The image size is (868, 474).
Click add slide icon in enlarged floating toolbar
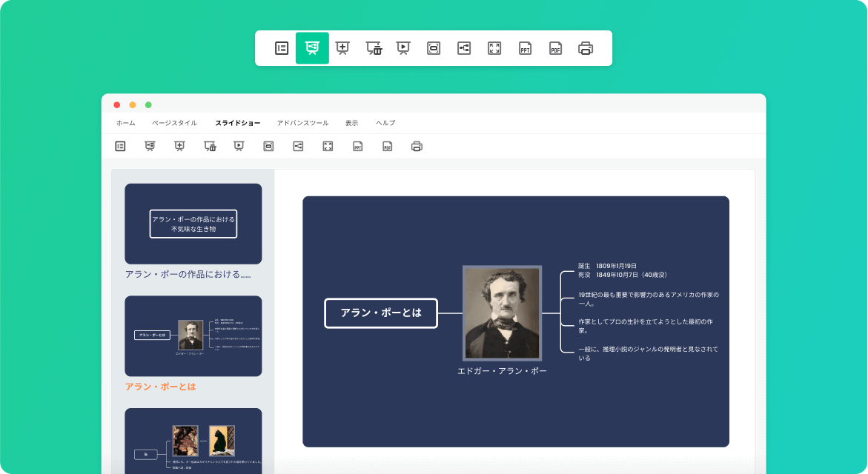point(342,48)
